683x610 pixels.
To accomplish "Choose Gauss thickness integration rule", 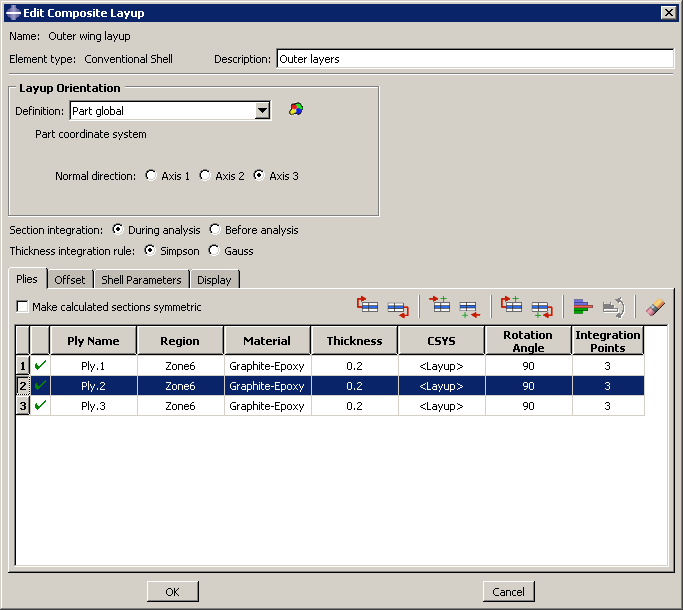I will coord(215,251).
